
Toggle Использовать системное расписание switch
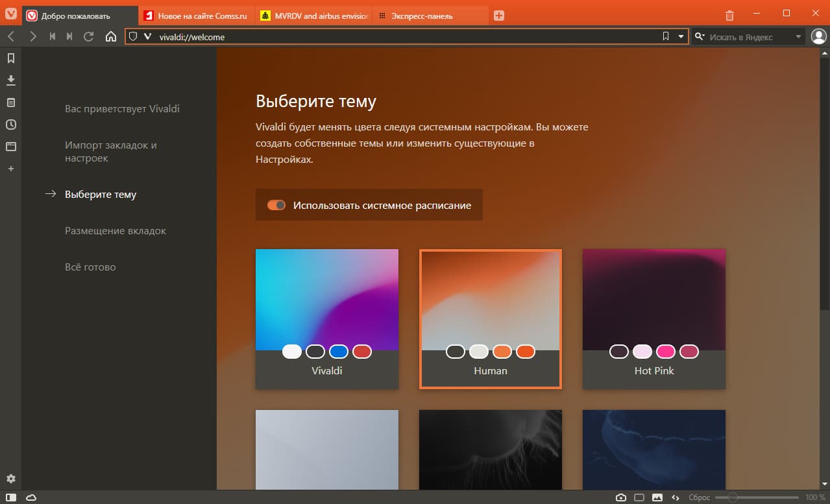tap(276, 205)
